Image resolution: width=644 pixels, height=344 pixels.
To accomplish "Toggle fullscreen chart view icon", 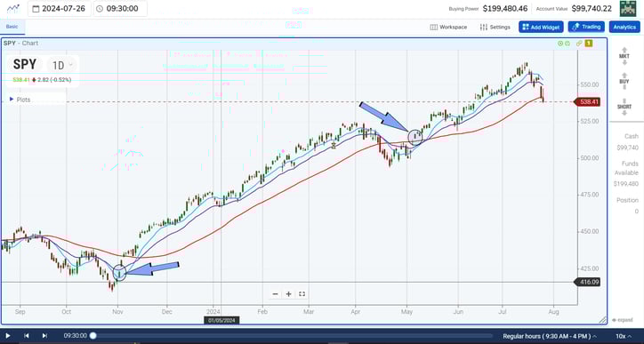I will tap(302, 294).
